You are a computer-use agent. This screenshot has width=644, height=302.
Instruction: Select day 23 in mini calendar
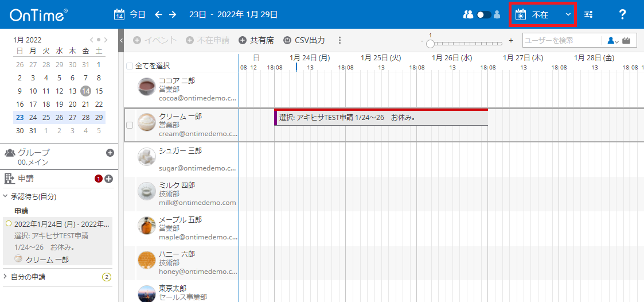(x=19, y=117)
